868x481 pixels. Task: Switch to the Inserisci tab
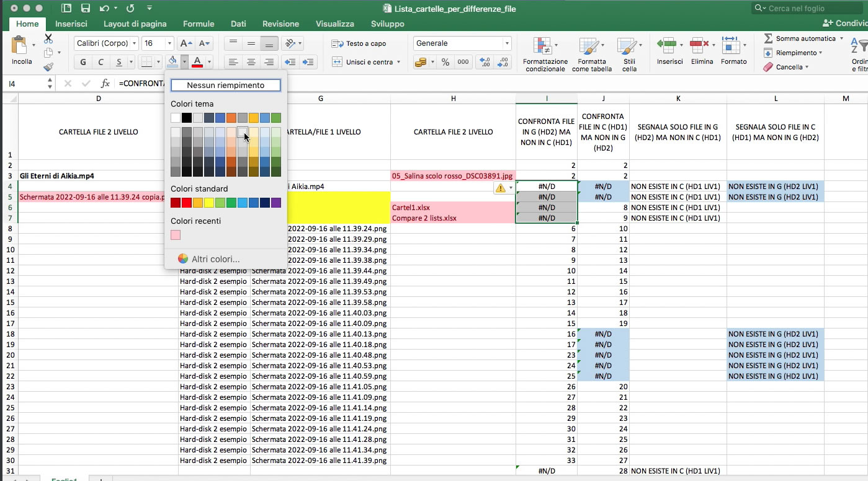coord(71,24)
